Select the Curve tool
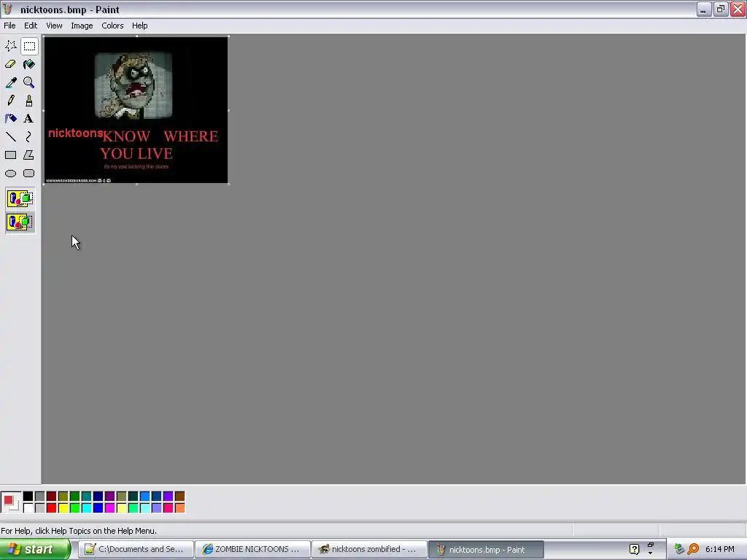The width and height of the screenshot is (747, 560). point(29,136)
